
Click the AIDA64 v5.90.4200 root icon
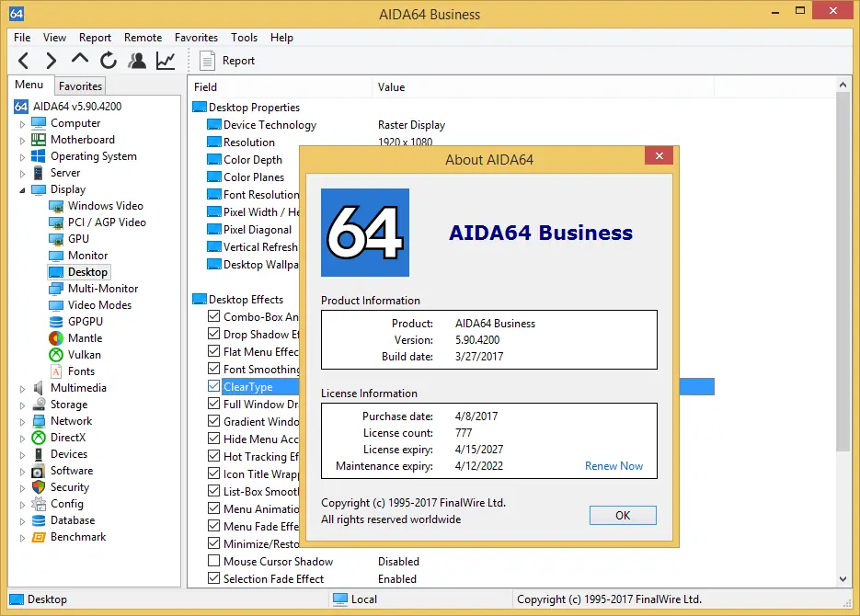pos(21,107)
